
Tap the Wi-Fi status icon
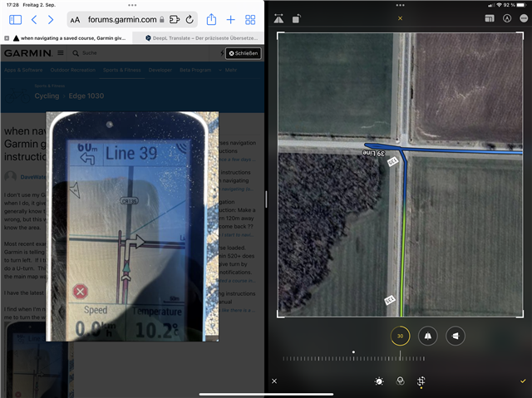coord(499,5)
